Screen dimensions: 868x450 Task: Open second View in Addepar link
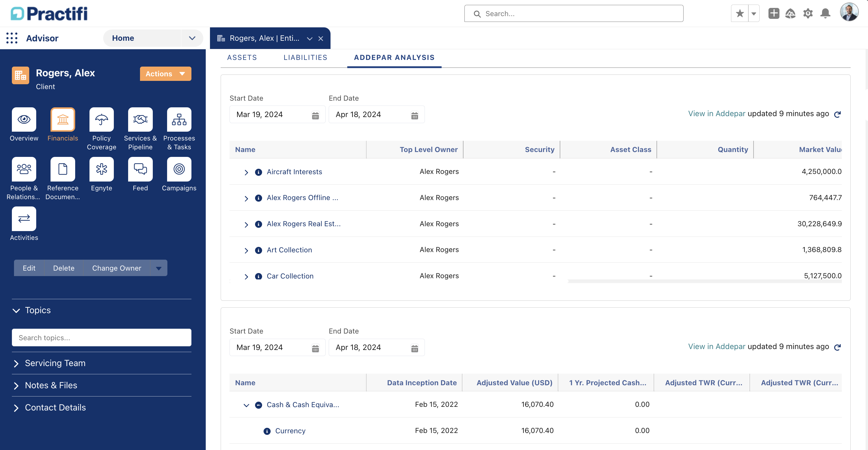[x=716, y=347]
